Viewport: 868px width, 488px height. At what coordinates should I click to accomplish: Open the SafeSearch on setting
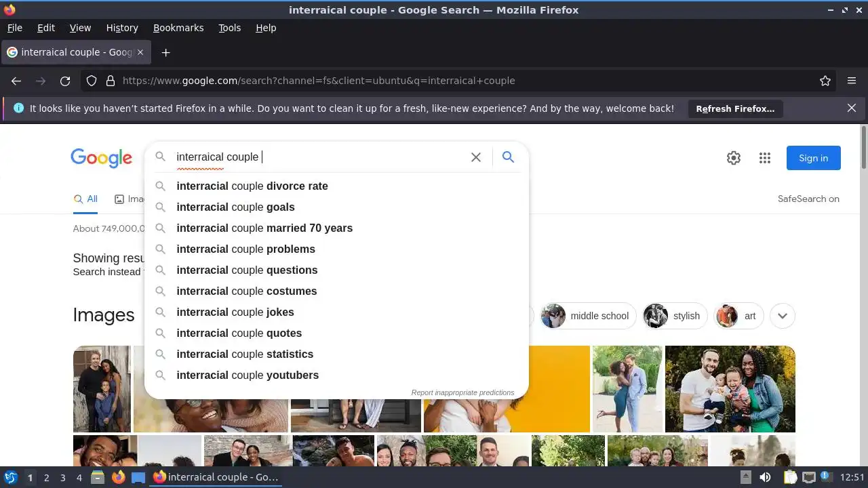tap(808, 199)
